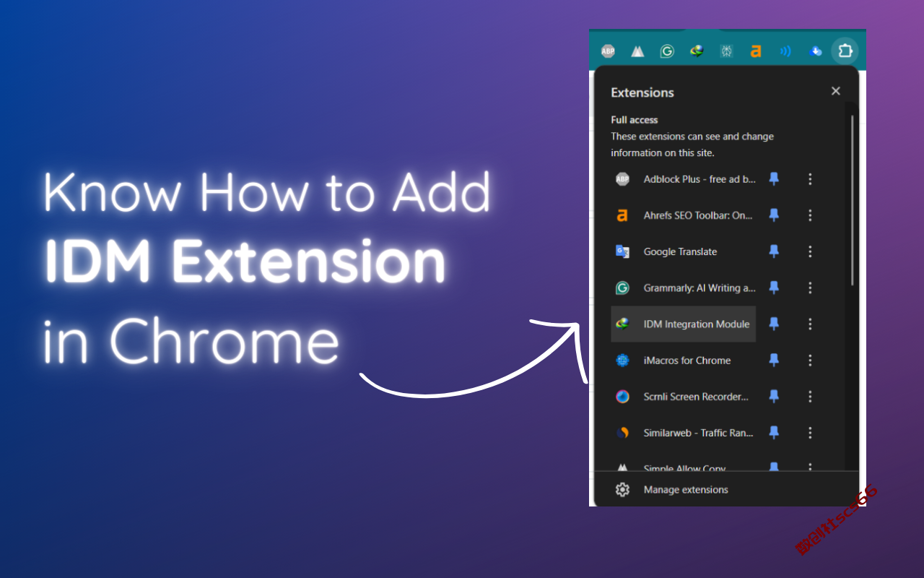Select Ahrefs SEO Toolbar in the list
This screenshot has height=578, width=924.
(x=684, y=215)
